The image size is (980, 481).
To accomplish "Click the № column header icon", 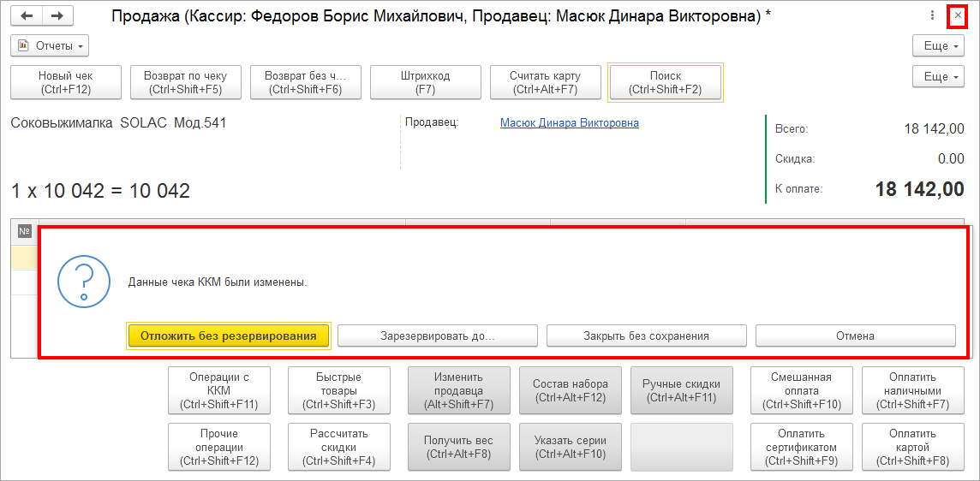I will [x=25, y=232].
